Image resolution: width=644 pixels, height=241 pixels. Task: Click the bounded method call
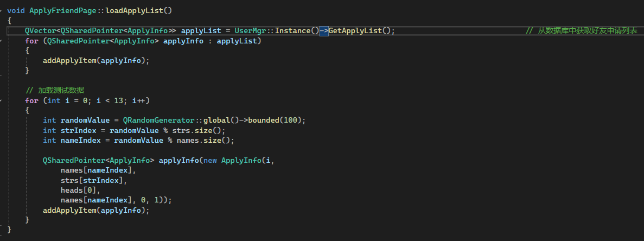[263, 120]
